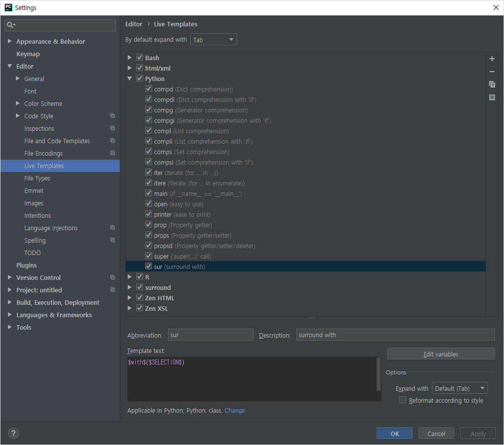Click the search magnifier in settings search field
Viewport: 504px width, 445px height.
pos(10,24)
